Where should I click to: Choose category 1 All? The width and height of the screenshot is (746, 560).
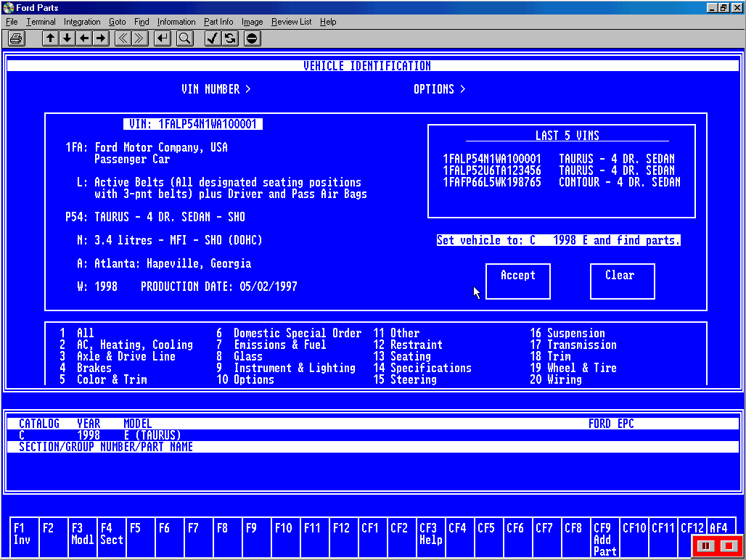click(x=77, y=333)
